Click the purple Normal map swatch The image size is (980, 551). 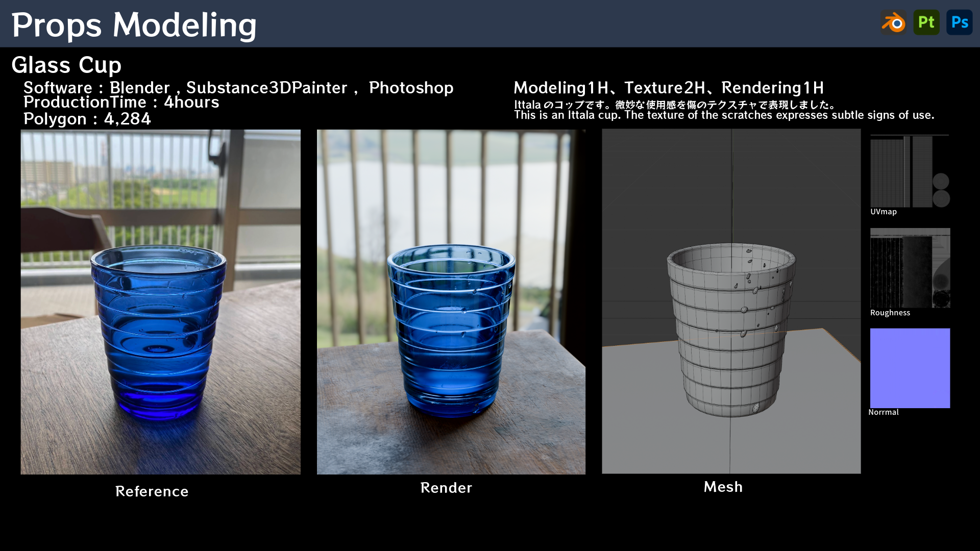pyautogui.click(x=910, y=368)
